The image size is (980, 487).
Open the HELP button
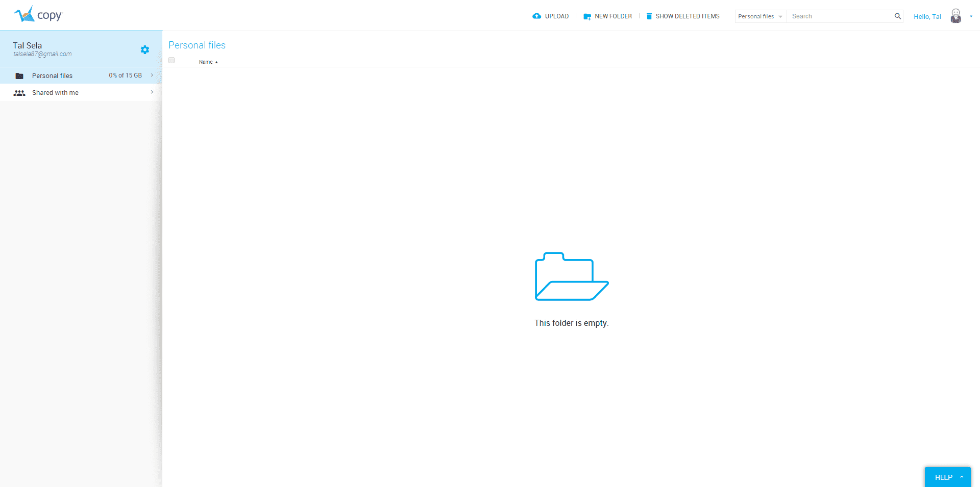pos(948,477)
